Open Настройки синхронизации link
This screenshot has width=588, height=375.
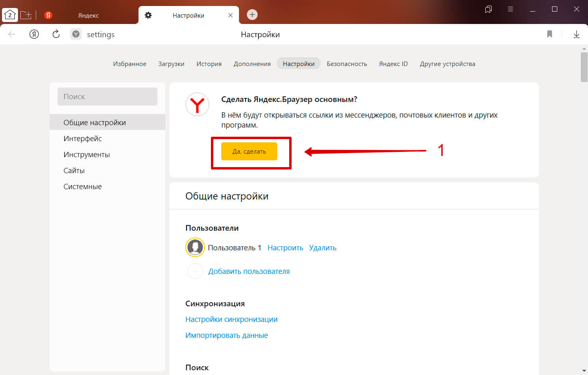pos(231,319)
